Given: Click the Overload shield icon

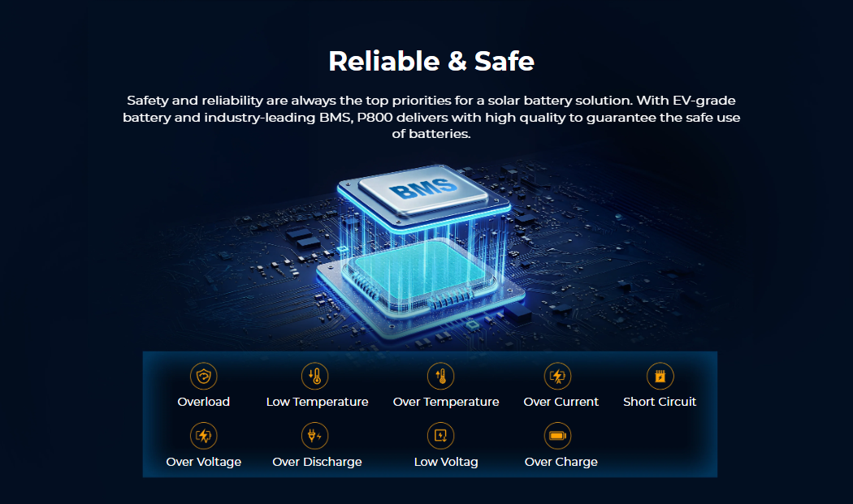Looking at the screenshot, I should tap(203, 376).
